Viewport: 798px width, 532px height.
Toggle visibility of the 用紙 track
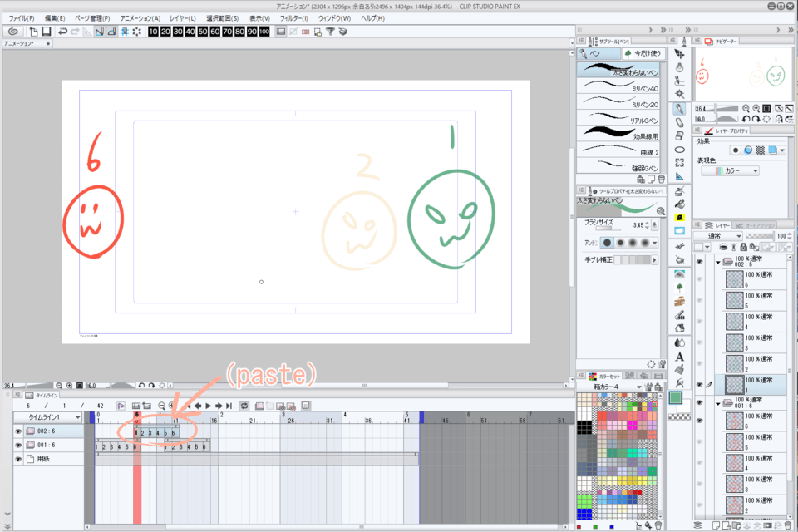18,459
